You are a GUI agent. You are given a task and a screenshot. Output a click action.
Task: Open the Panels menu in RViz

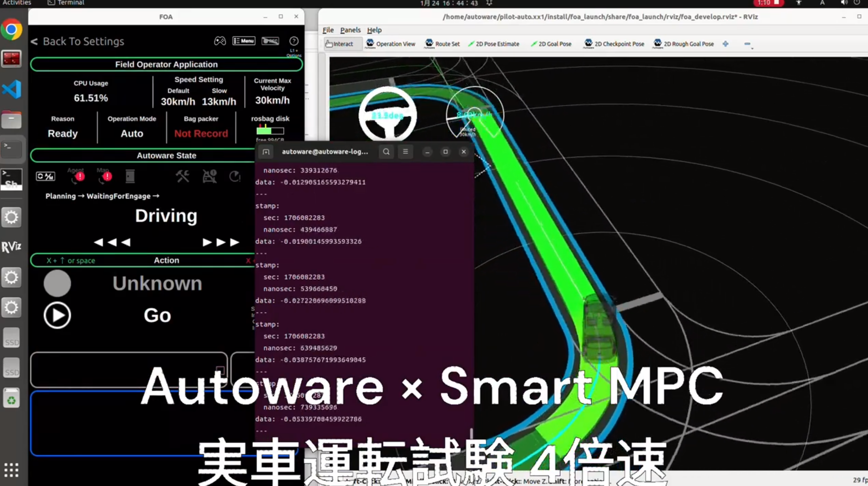(x=350, y=30)
